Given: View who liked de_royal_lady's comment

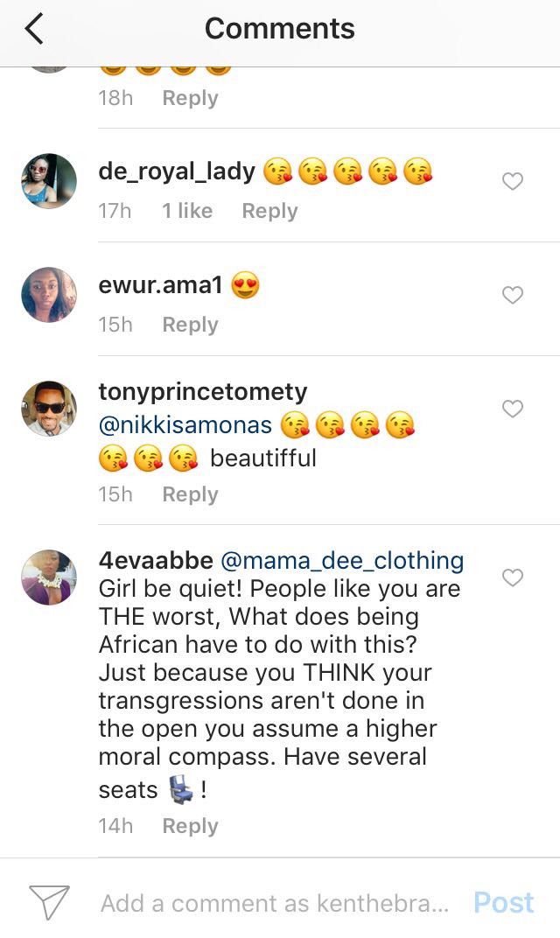Looking at the screenshot, I should pyautogui.click(x=187, y=211).
